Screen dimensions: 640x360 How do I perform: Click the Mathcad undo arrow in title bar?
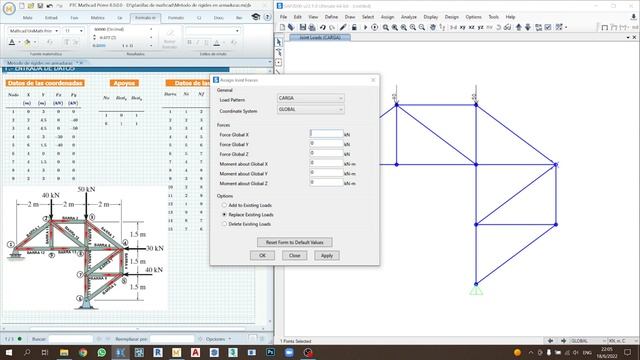point(49,6)
